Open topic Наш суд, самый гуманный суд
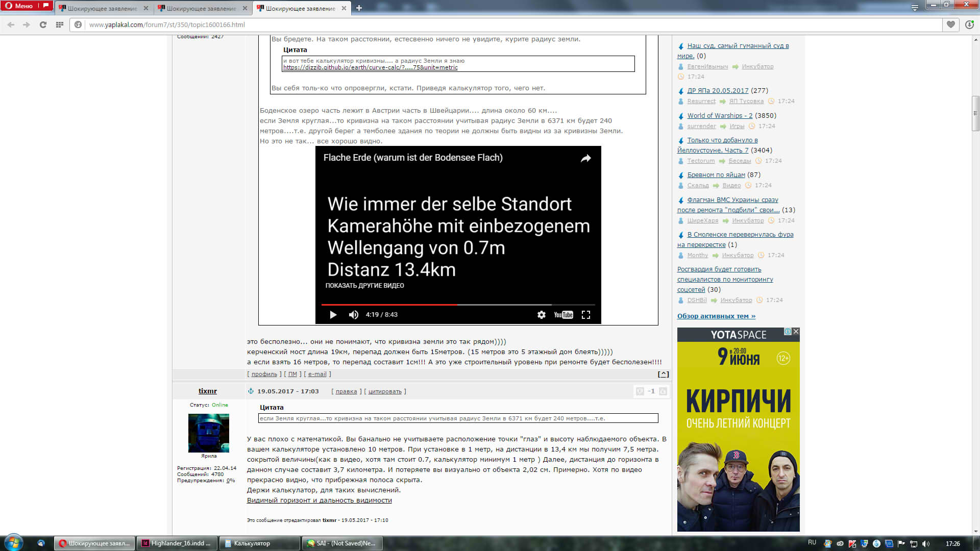The image size is (980, 551). tap(733, 51)
